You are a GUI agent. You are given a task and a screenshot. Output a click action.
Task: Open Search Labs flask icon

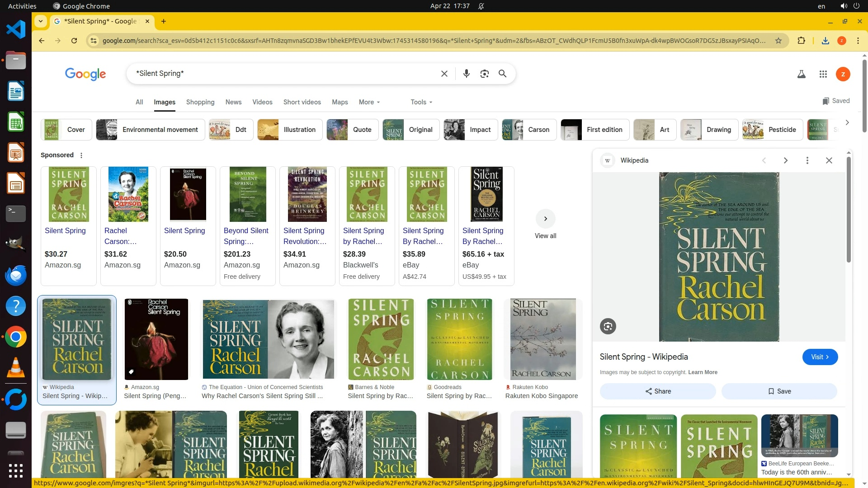pos(801,74)
